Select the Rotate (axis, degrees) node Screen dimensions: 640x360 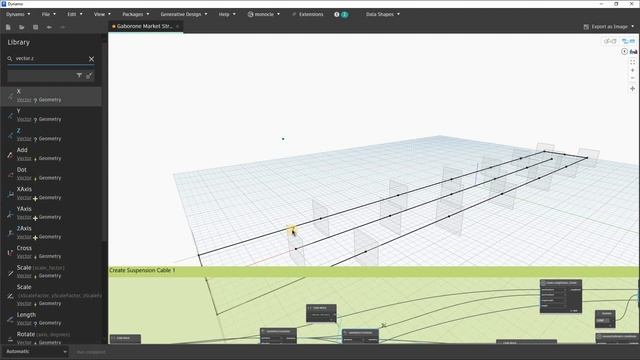coord(51,338)
